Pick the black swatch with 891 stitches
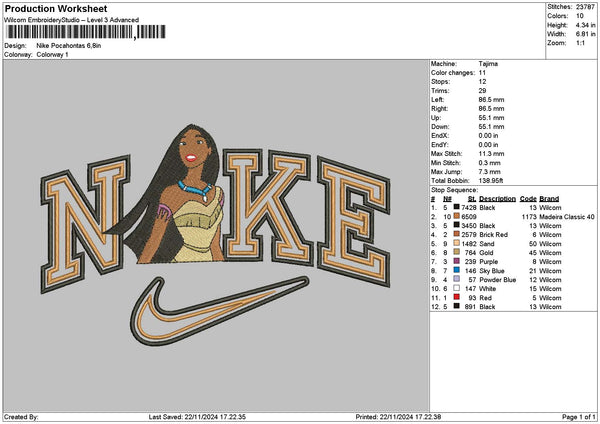Screen dimensions: 600x424 (457, 306)
